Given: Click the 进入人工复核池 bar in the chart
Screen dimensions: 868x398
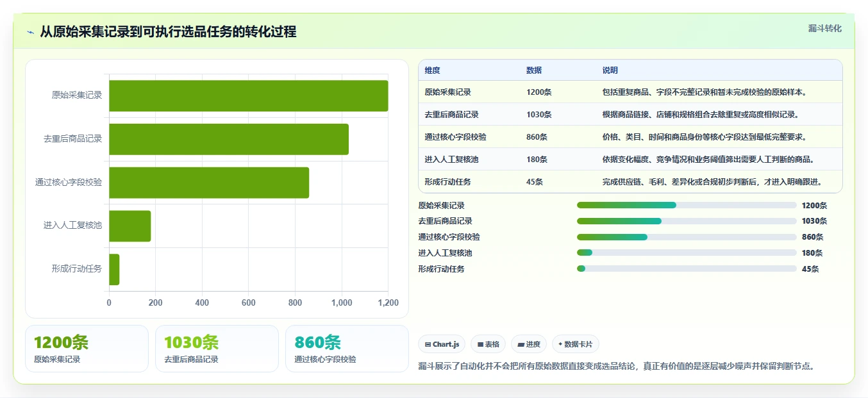Looking at the screenshot, I should pyautogui.click(x=130, y=226).
